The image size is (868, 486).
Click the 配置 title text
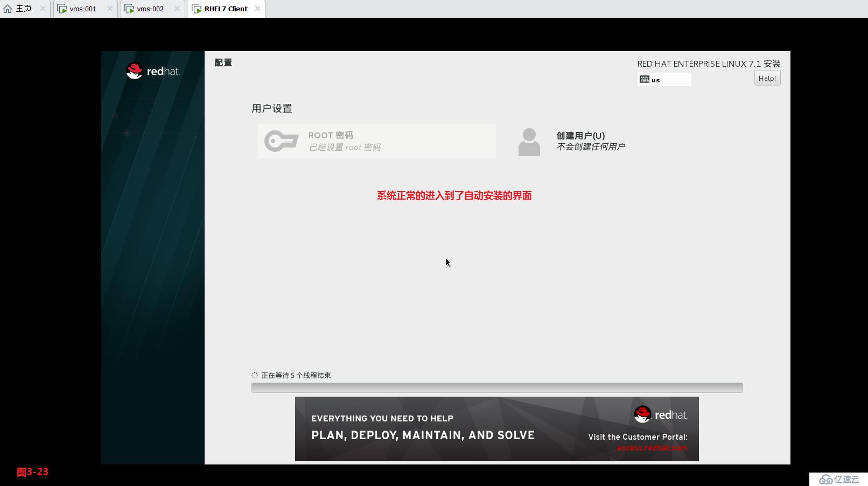223,62
